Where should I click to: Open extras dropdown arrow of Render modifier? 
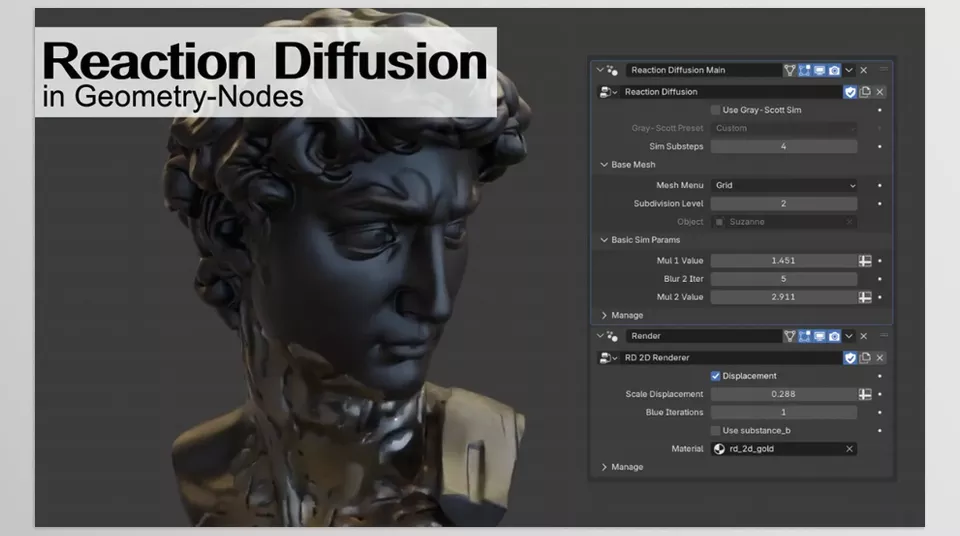[849, 336]
